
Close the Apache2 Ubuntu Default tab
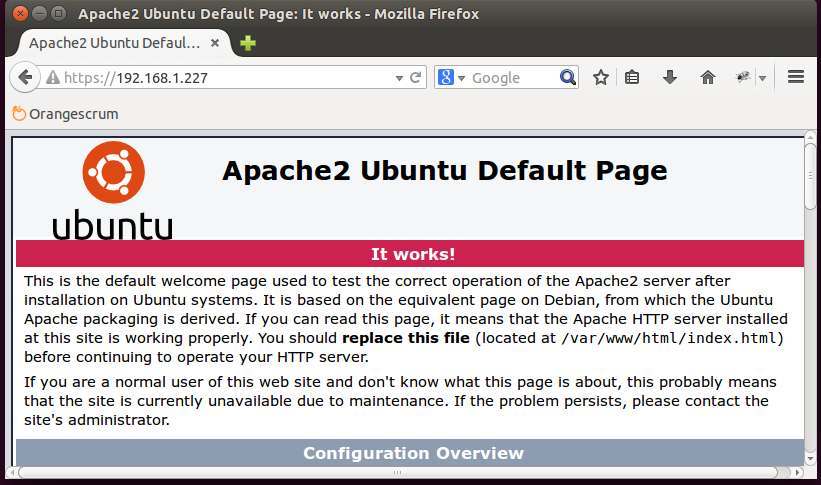point(215,43)
